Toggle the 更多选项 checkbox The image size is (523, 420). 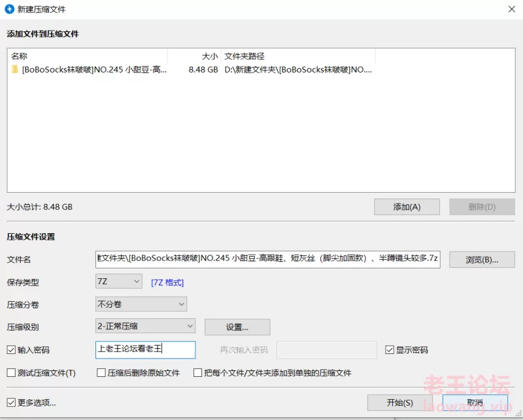click(11, 402)
